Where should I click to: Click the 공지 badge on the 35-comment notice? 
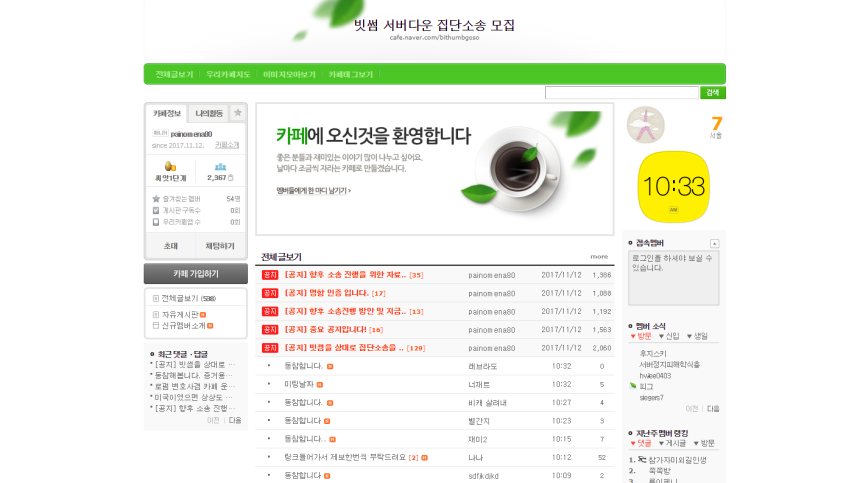coord(270,275)
